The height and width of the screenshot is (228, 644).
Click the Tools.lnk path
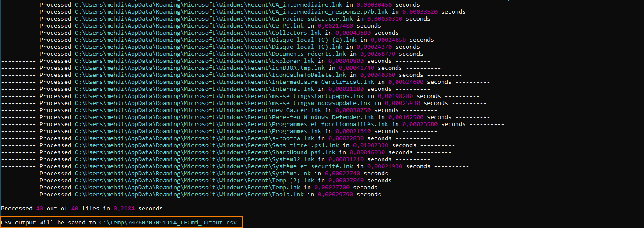(x=190, y=194)
